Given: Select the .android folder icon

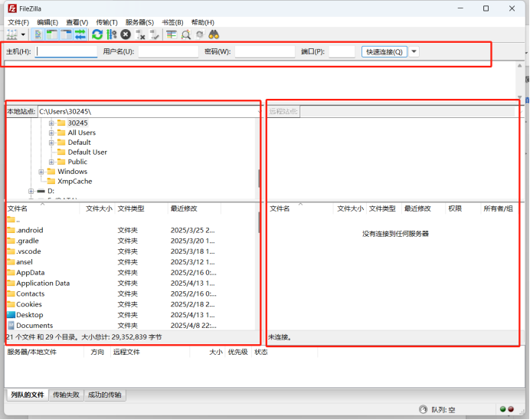Looking at the screenshot, I should pos(11,230).
